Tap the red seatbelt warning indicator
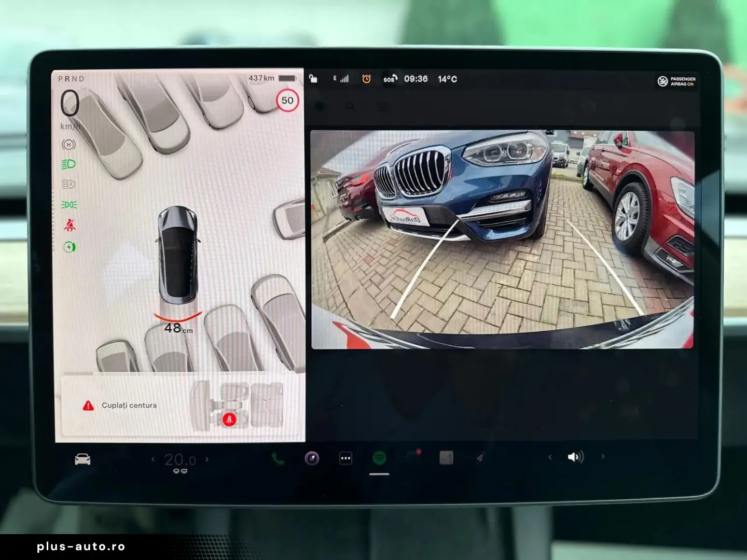This screenshot has height=560, width=747. click(x=70, y=225)
